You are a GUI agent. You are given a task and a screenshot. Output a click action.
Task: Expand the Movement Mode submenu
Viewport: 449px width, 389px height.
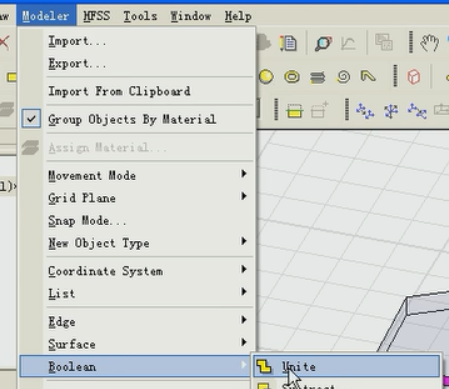[137, 175]
